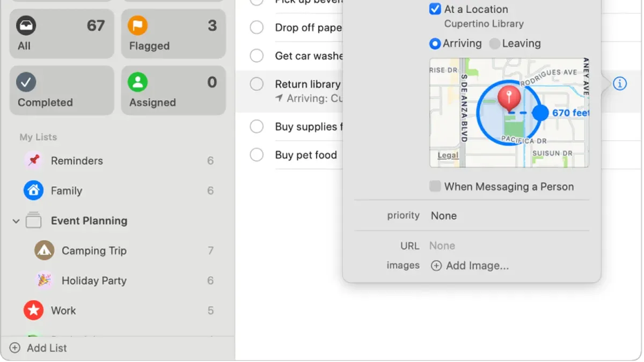Click the Add List button
This screenshot has height=362, width=644.
pos(39,348)
